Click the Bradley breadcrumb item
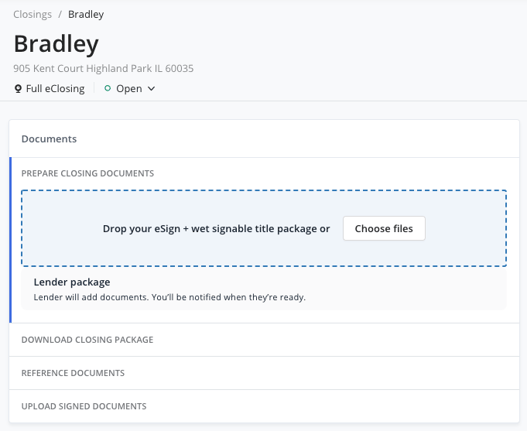Viewport: 527px width, 431px height. point(86,14)
